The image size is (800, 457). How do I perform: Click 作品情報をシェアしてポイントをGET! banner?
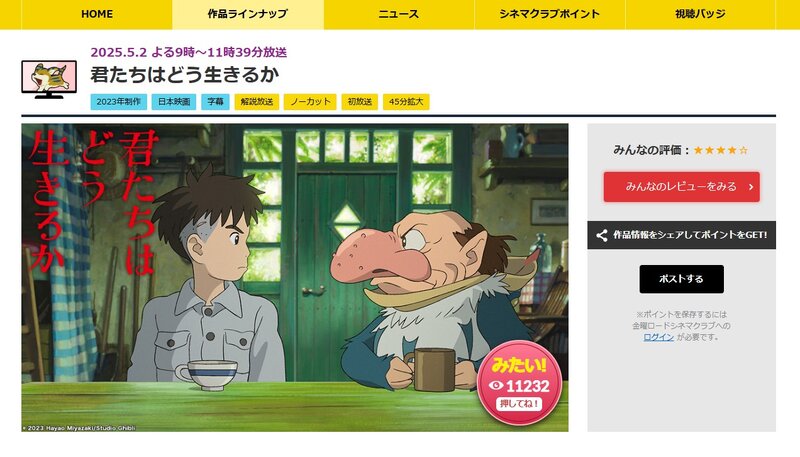(682, 235)
